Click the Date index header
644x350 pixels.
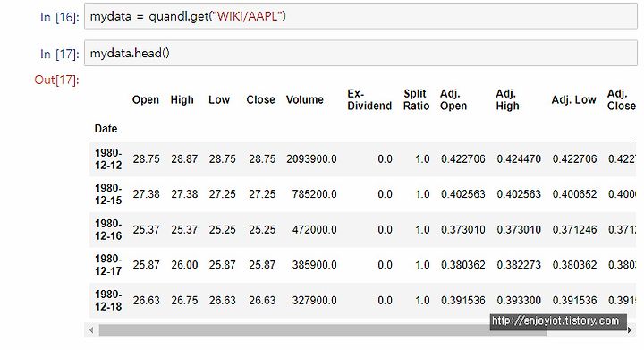click(106, 129)
